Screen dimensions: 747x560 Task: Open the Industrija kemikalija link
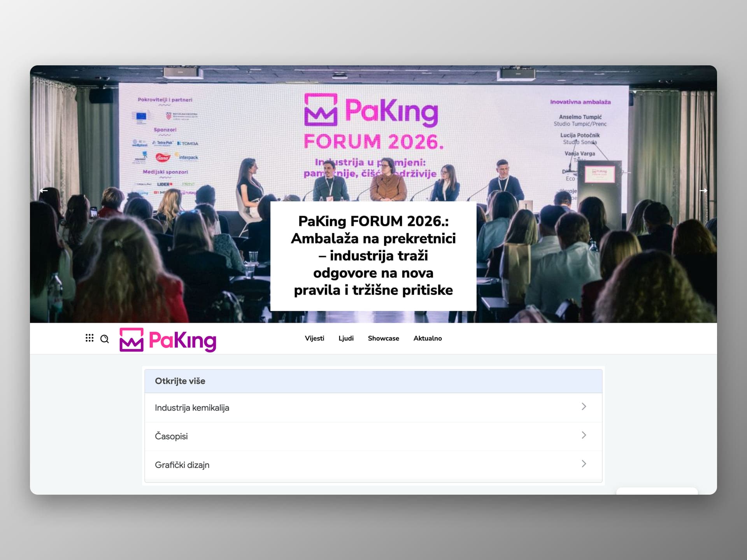coord(373,408)
